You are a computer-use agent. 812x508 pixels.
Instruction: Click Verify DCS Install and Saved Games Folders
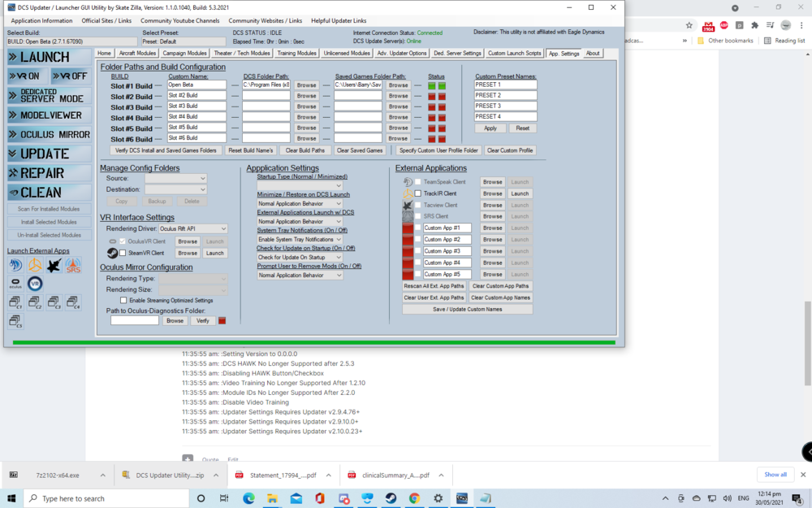(166, 150)
